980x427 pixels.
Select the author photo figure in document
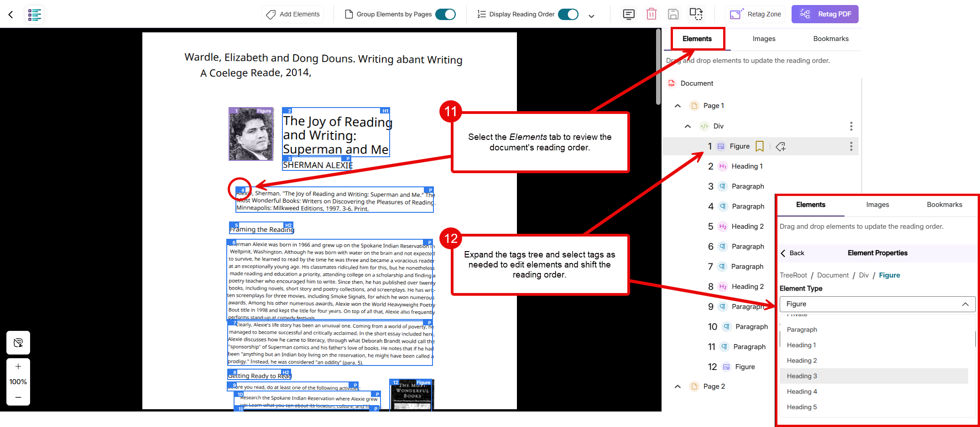tap(251, 134)
